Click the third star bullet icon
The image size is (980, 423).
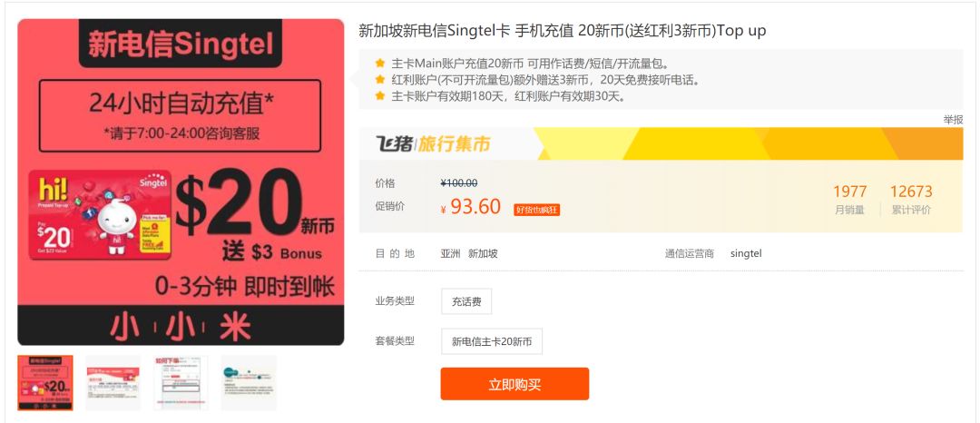coord(380,95)
